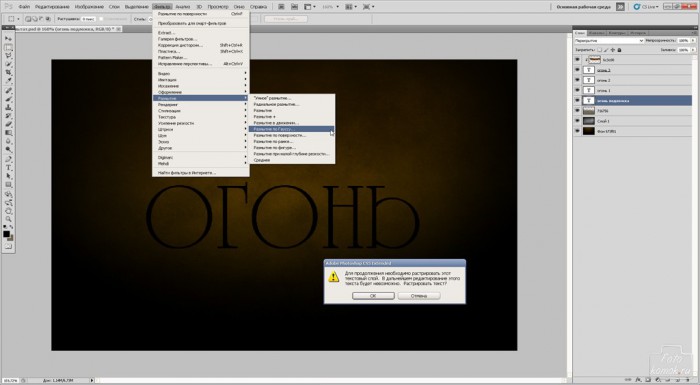Click 'Отмена' in the rasterize text dialog
This screenshot has height=385, width=700.
[419, 296]
